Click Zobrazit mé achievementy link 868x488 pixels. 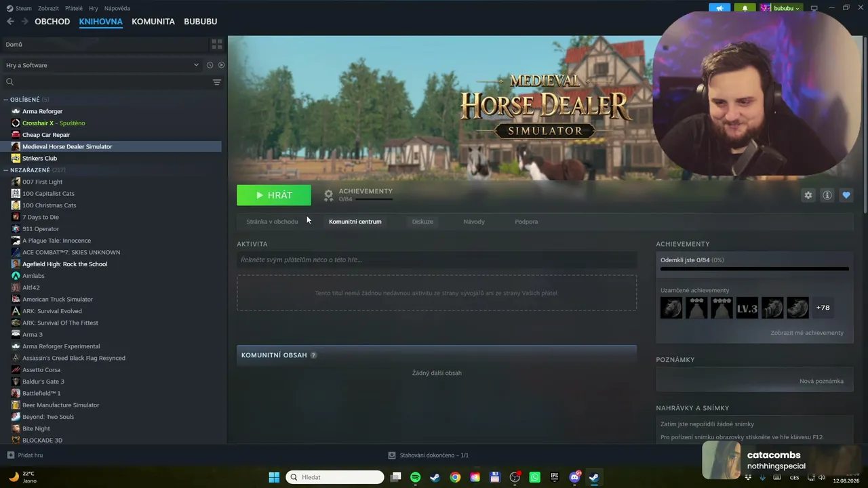[807, 333]
